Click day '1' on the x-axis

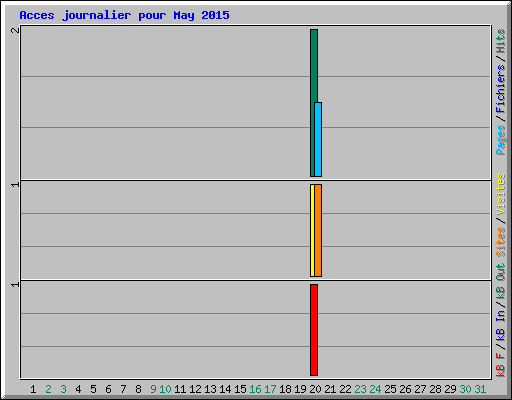tap(33, 389)
